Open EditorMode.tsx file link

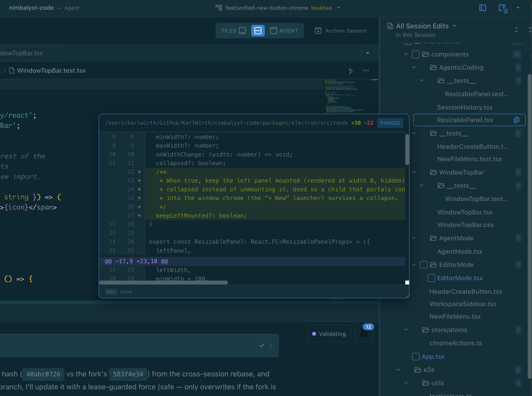(460, 278)
